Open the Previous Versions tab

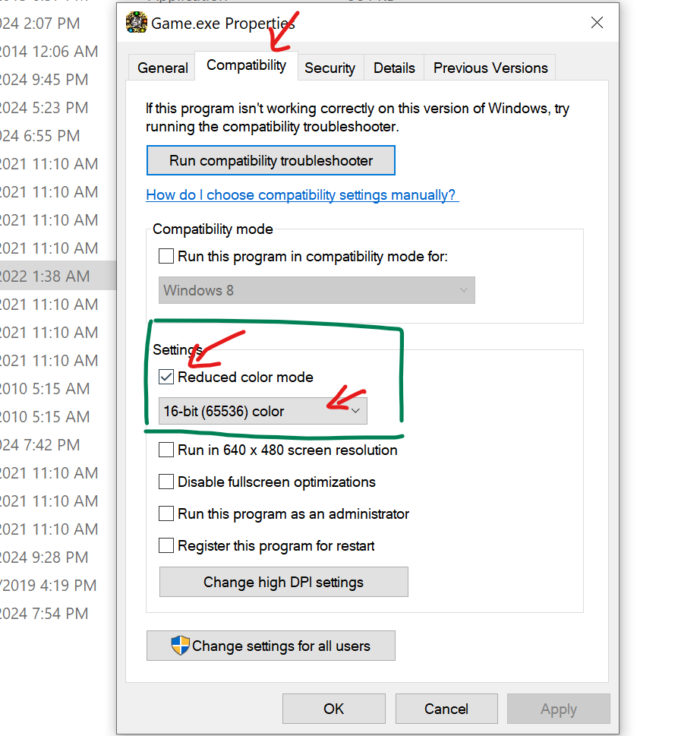tap(490, 68)
